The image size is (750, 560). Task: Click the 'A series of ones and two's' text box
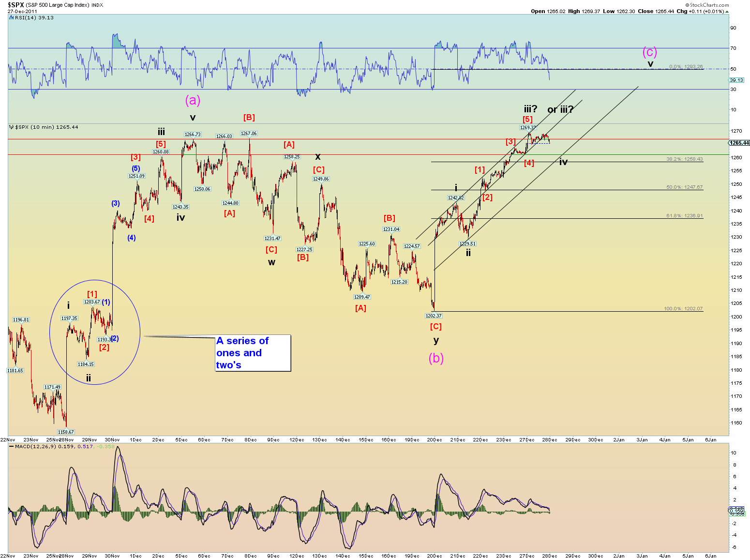coord(253,353)
